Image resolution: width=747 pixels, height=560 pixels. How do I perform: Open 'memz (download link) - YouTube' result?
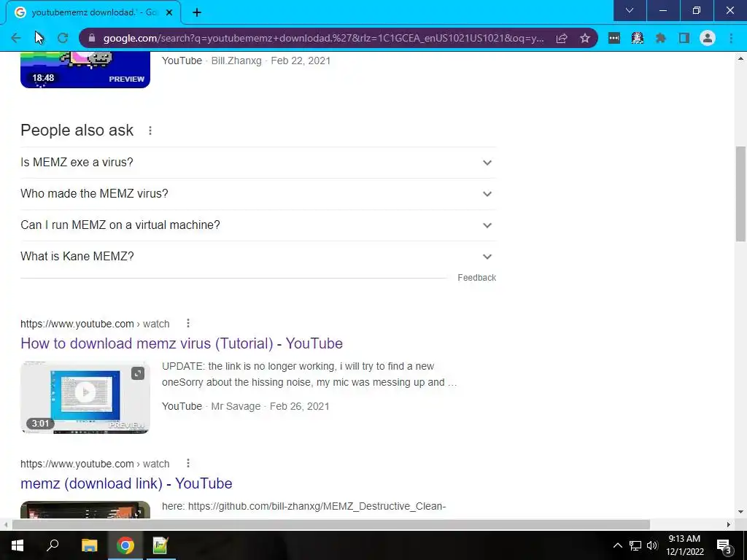[126, 483]
